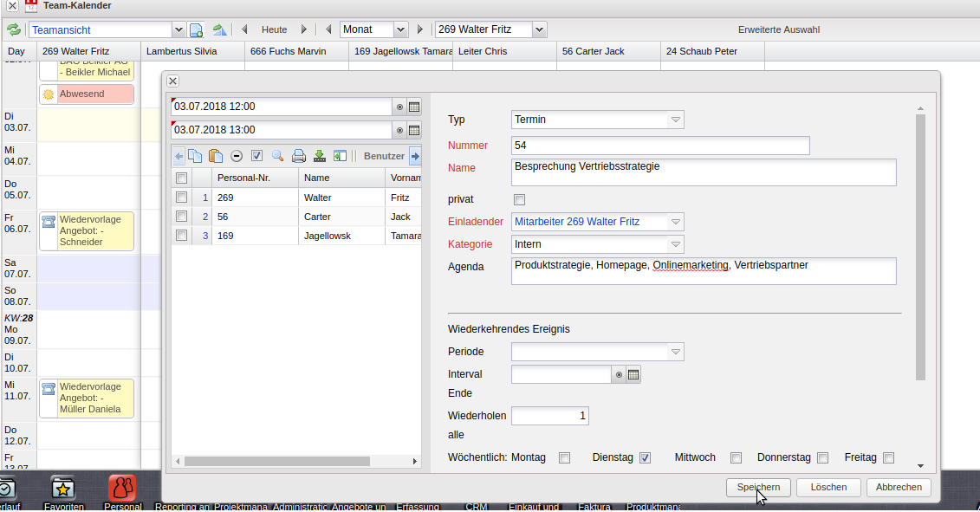Click the copy icon in participant toolbar
This screenshot has width=980, height=512.
(x=195, y=156)
